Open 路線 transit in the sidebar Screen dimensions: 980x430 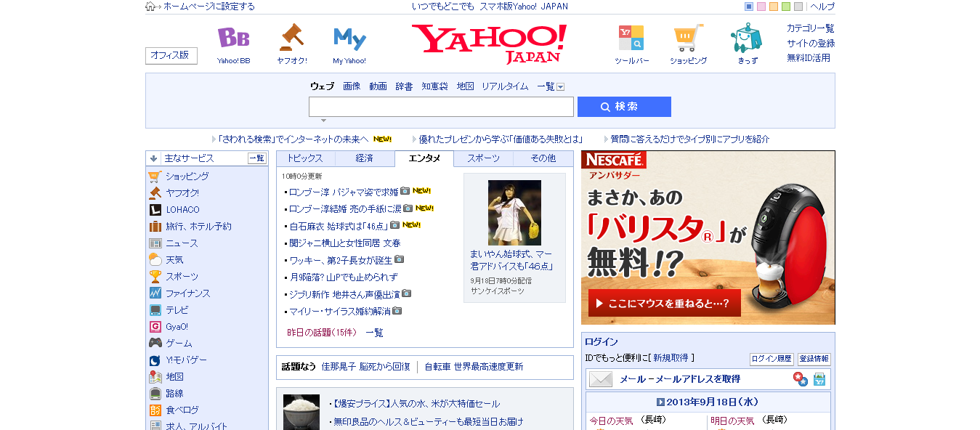pyautogui.click(x=174, y=394)
